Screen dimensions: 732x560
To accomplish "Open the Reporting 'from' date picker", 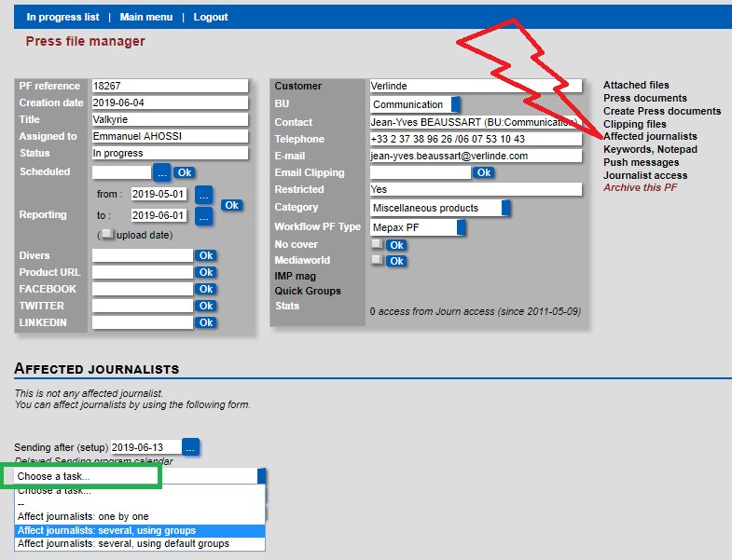I will coord(204,195).
